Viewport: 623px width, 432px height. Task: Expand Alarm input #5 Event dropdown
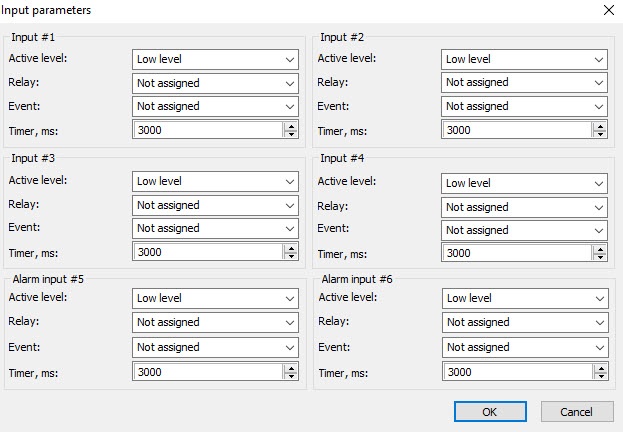[x=215, y=347]
